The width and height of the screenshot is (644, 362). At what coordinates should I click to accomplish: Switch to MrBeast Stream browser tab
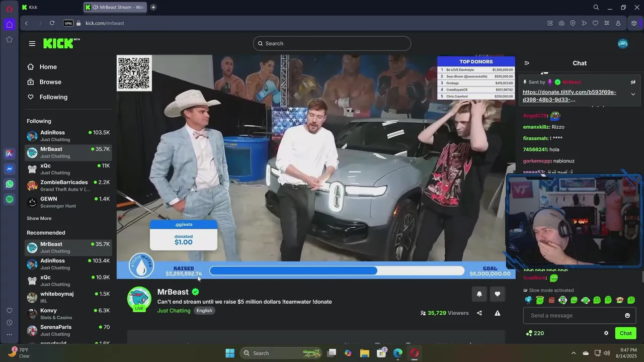coord(115,7)
